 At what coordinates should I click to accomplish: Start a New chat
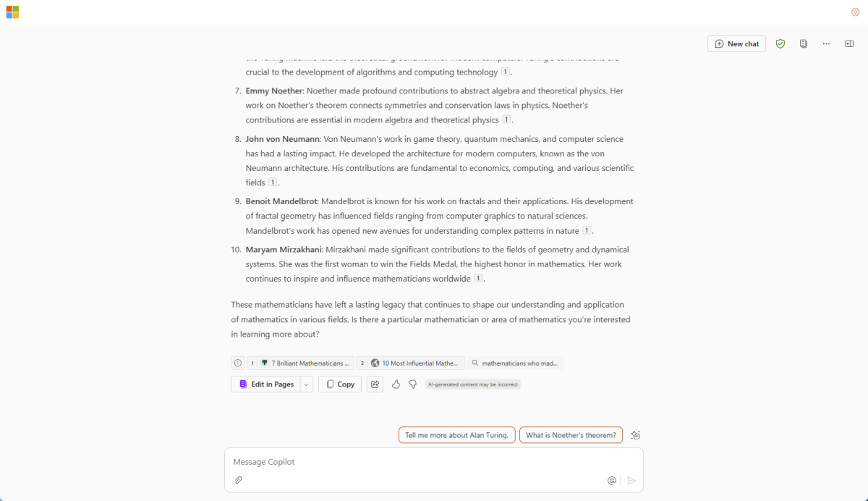736,44
